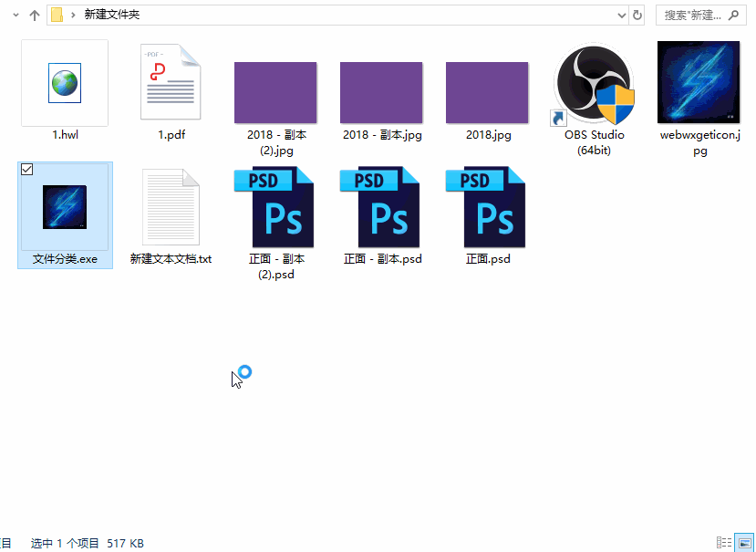Uncheck the 文件分类.exe selection checkbox

tap(27, 170)
